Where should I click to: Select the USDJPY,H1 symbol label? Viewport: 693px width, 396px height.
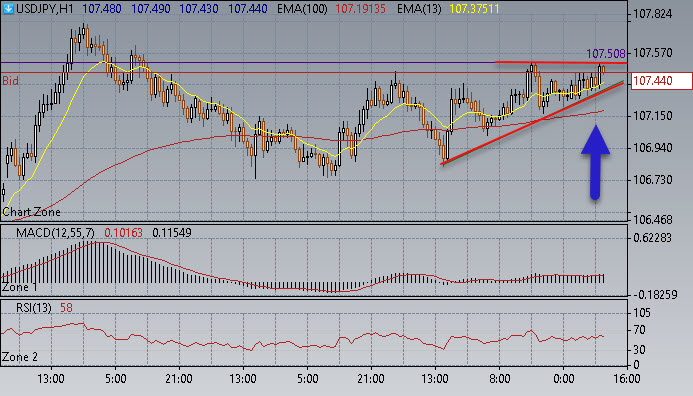pos(45,9)
